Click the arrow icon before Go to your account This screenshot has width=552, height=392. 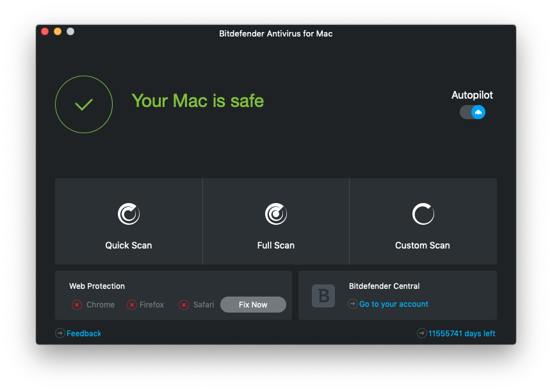pos(353,304)
